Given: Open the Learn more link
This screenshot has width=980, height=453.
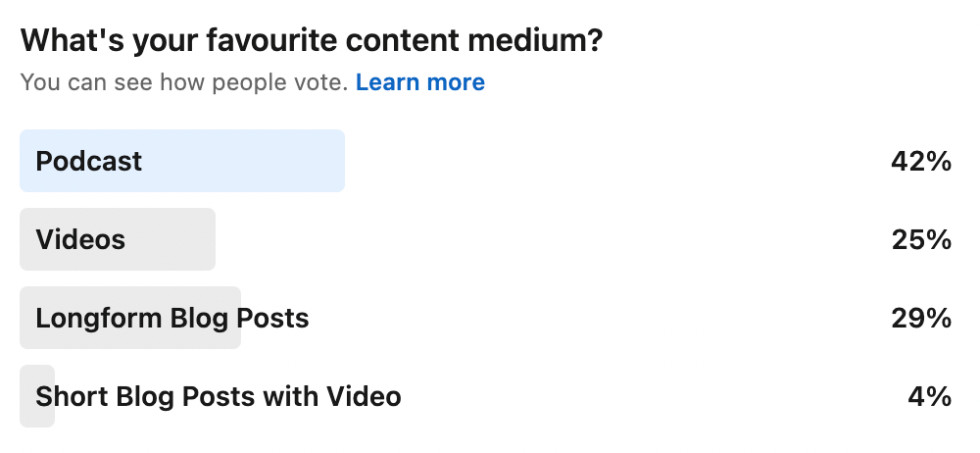Looking at the screenshot, I should tap(419, 82).
